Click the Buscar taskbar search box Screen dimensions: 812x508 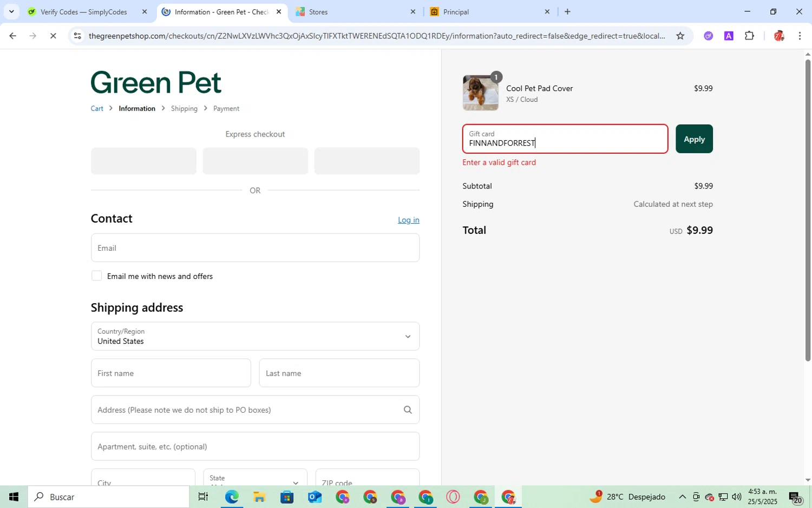108,497
